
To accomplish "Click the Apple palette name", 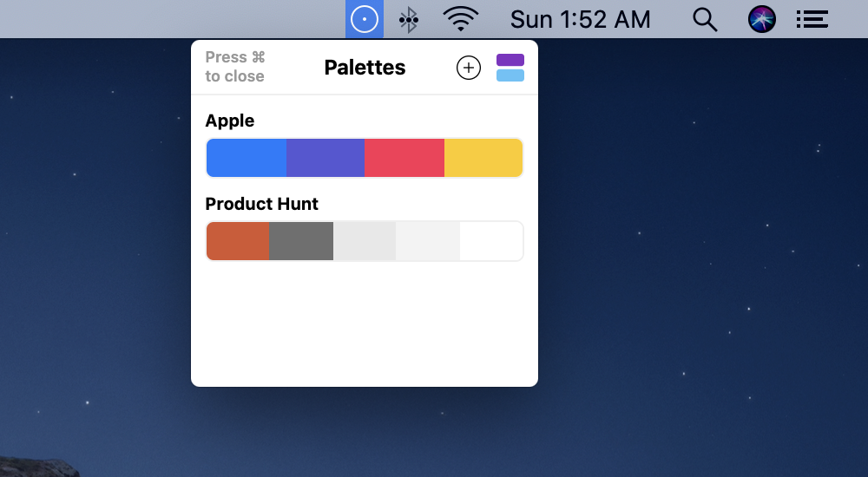I will point(230,121).
